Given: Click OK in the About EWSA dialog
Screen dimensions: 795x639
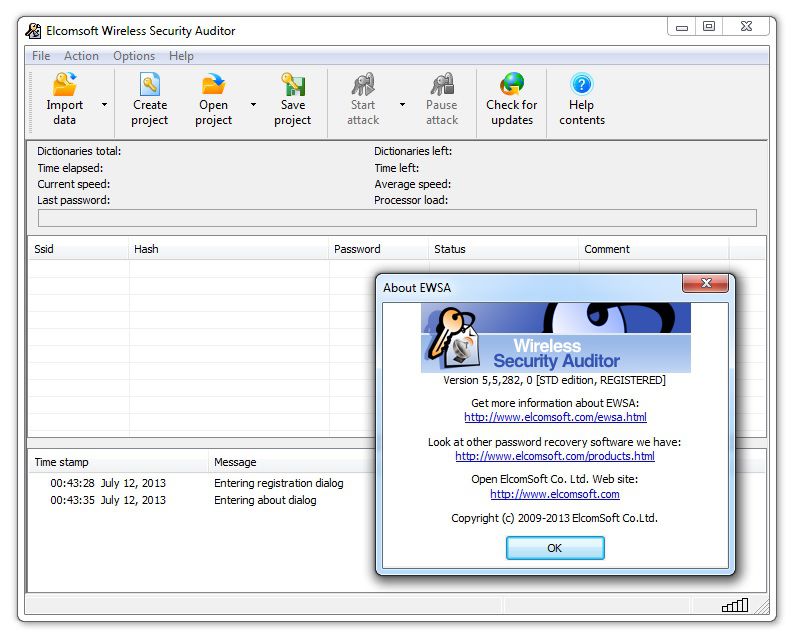Looking at the screenshot, I should click(x=555, y=548).
